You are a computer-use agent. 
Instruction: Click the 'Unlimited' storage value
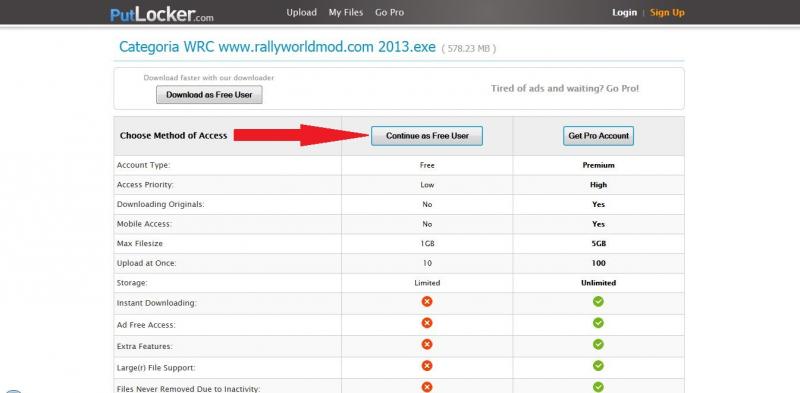(598, 283)
